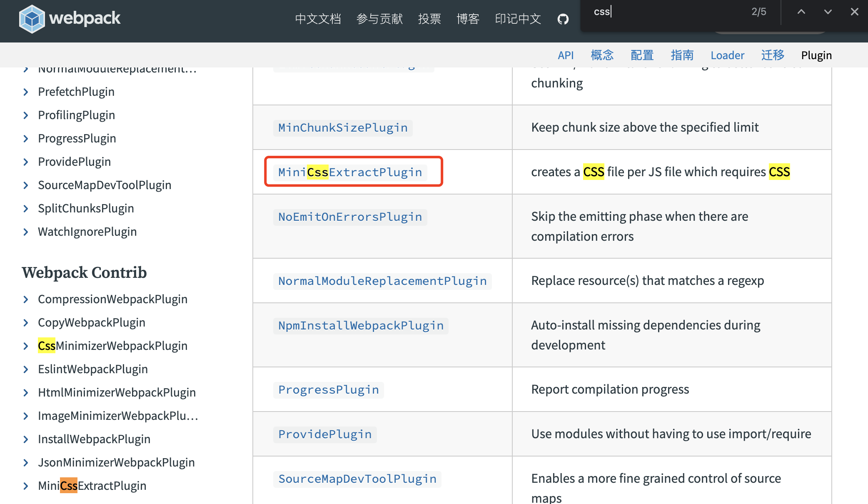Click the webpack cube logo icon
Image resolution: width=868 pixels, height=504 pixels.
(32, 19)
